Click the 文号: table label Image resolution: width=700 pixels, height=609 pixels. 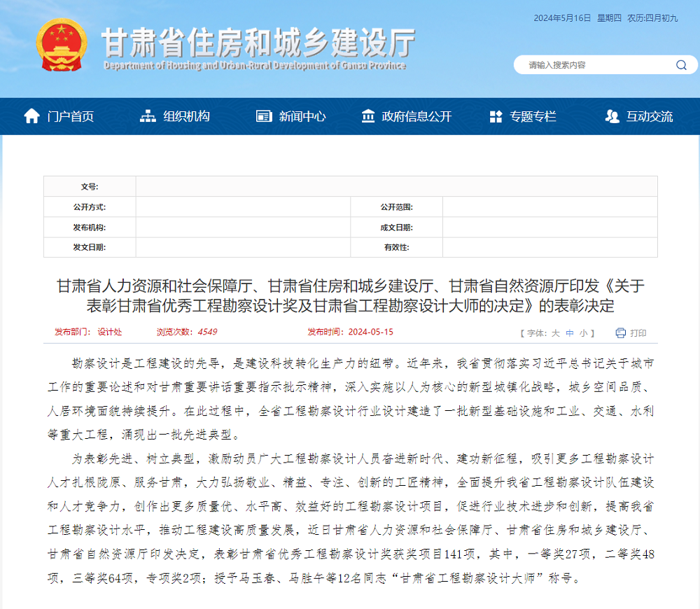coord(90,187)
